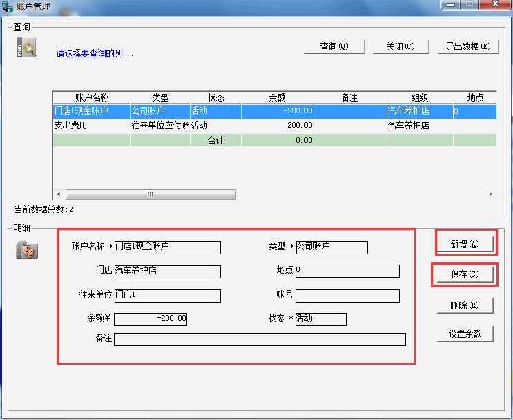Click the blue 请选择要查询的列 prompt
The width and height of the screenshot is (513, 420).
click(95, 53)
